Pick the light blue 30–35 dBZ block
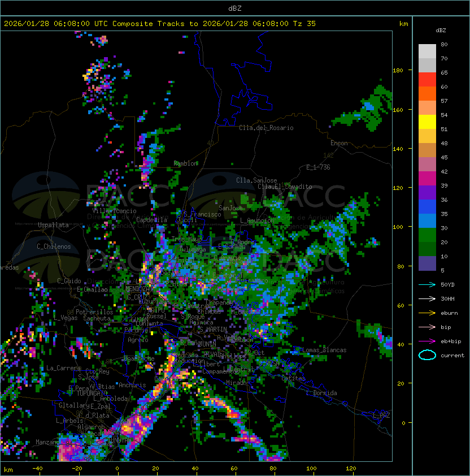 [x=427, y=220]
